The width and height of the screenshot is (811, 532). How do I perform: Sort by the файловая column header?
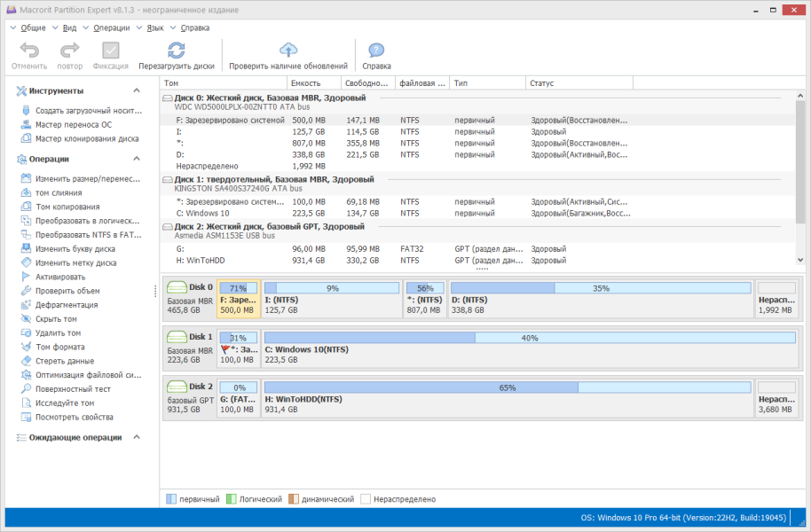(422, 82)
